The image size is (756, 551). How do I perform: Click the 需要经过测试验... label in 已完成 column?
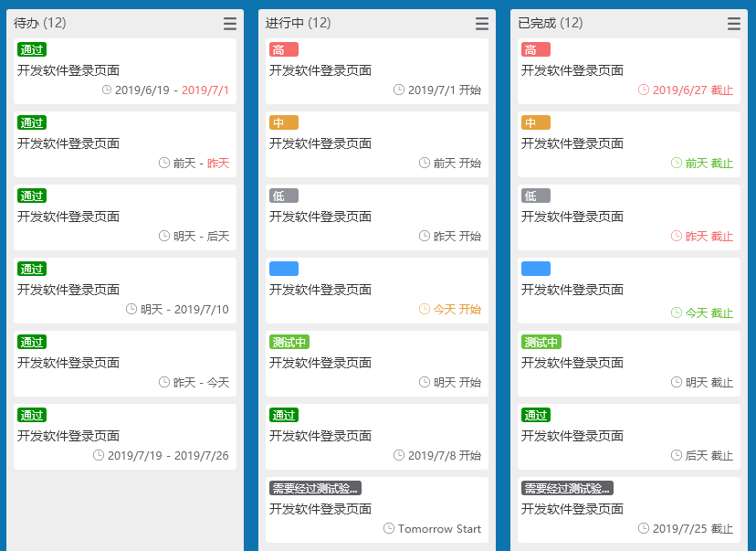[x=566, y=488]
